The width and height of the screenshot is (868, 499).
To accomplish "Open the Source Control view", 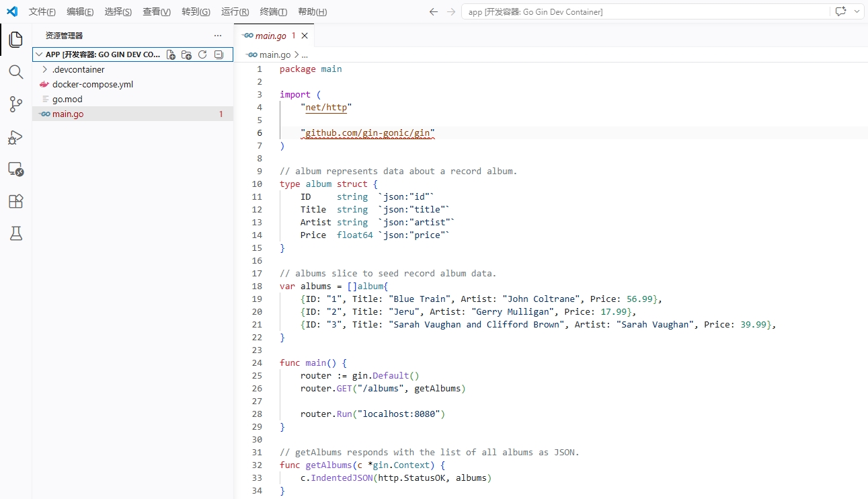I will coord(16,104).
